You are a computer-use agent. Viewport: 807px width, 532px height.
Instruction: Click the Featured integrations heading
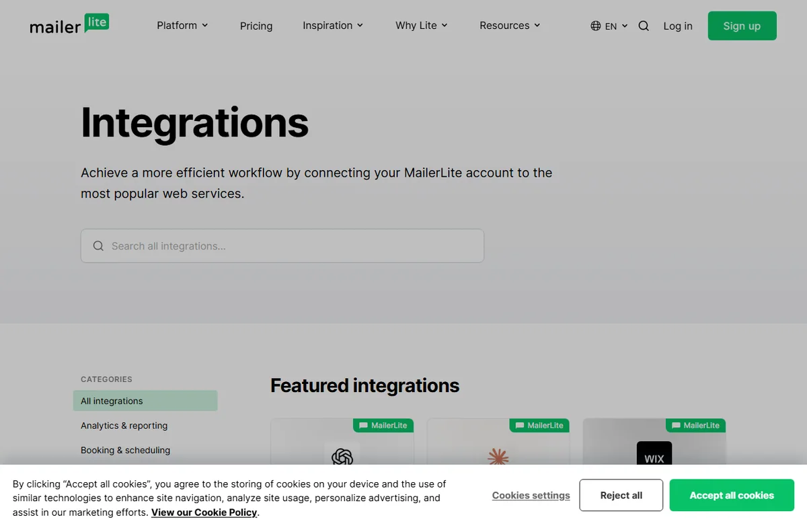(365, 385)
